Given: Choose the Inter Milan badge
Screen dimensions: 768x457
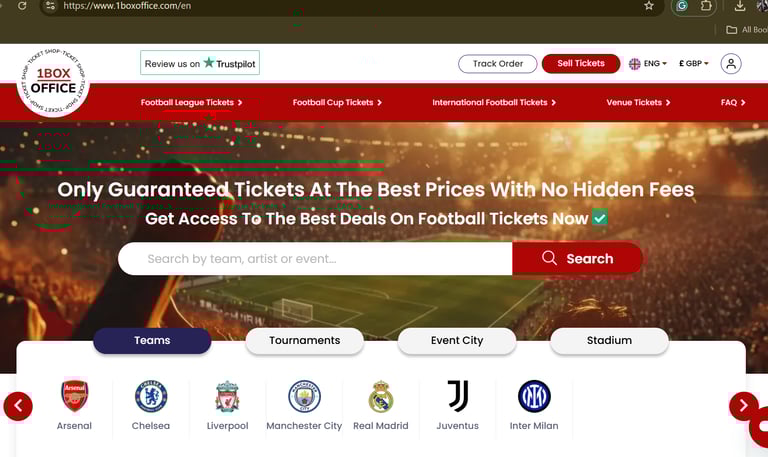Looking at the screenshot, I should 534,396.
